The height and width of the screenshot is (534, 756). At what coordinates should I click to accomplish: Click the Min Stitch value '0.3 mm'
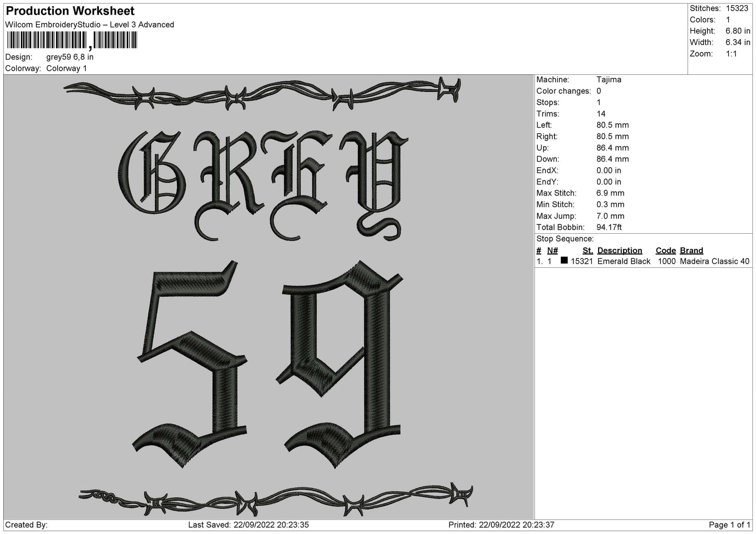click(x=611, y=204)
